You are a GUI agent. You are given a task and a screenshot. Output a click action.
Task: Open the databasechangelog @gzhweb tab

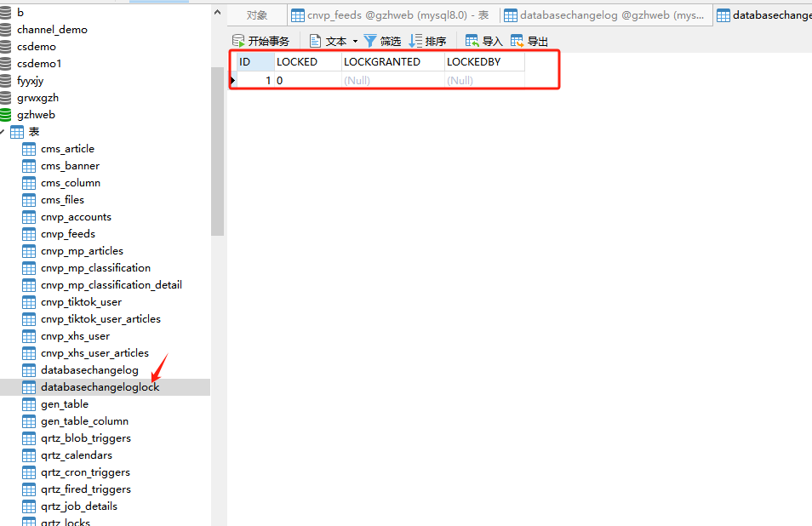coord(604,15)
